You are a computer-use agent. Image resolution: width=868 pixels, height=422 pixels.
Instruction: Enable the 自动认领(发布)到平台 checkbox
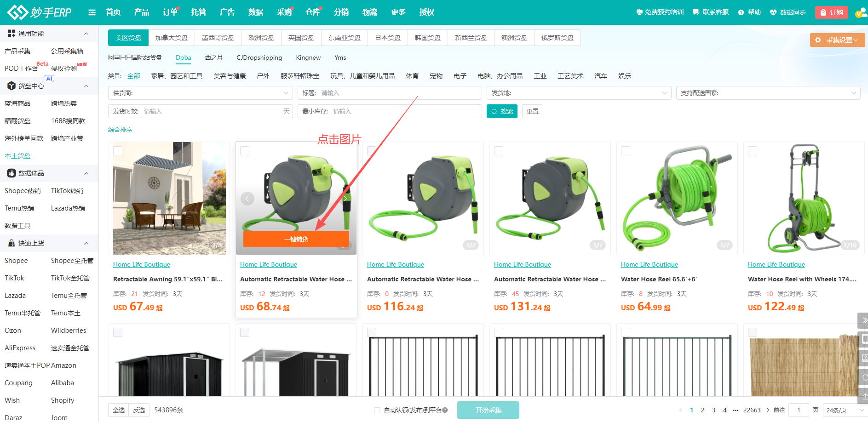click(377, 410)
